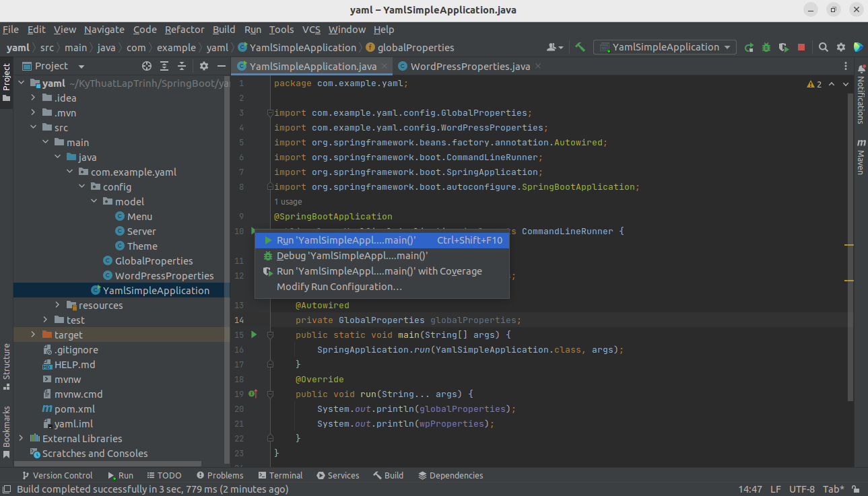Open the Bookmarks tool window
Screen dimensions: 868x496
pos(7,431)
